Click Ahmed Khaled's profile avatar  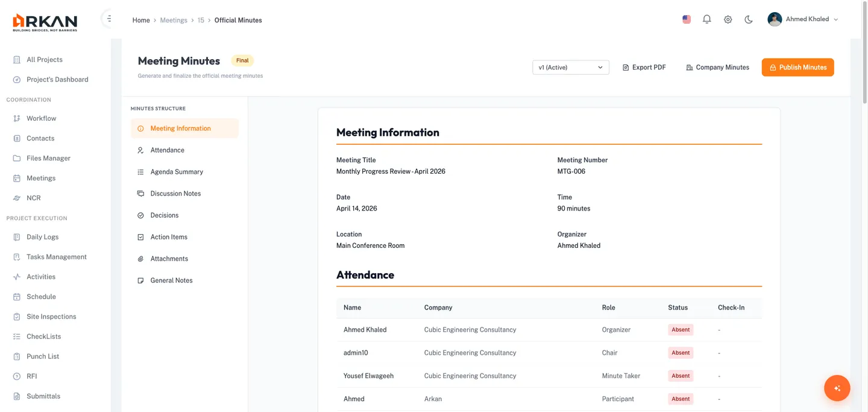775,19
